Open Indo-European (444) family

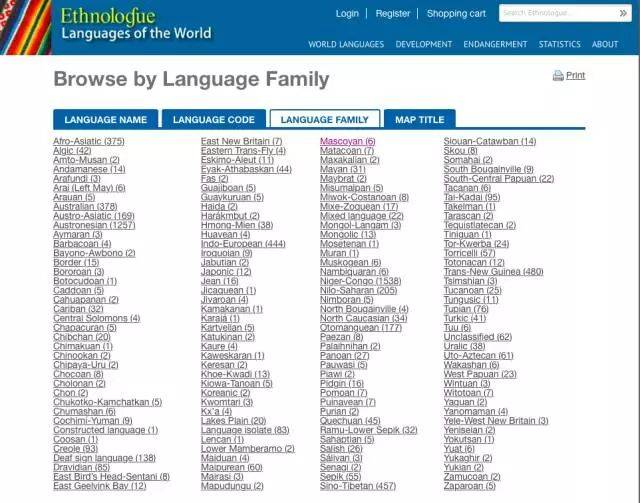tap(243, 244)
